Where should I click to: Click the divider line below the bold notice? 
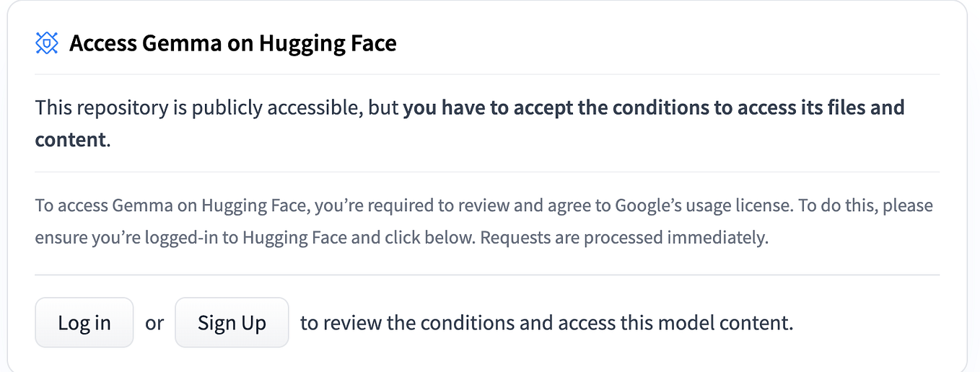coord(487,172)
